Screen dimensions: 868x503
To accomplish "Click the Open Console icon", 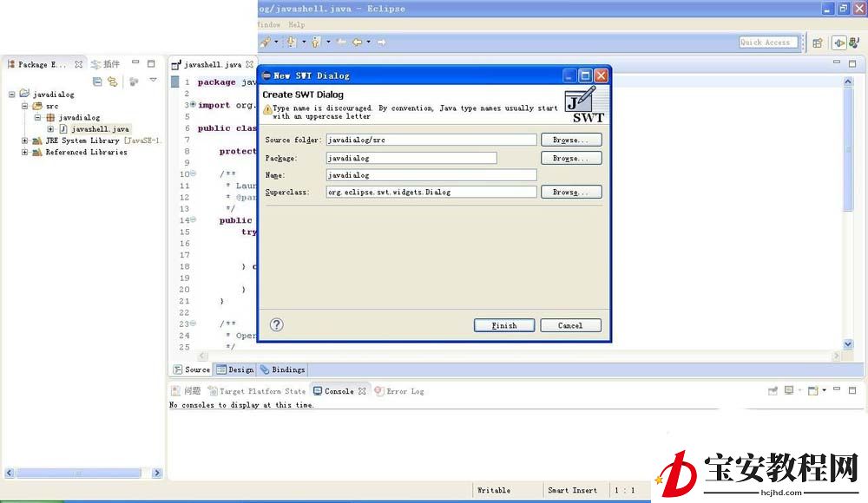I will pyautogui.click(x=812, y=390).
